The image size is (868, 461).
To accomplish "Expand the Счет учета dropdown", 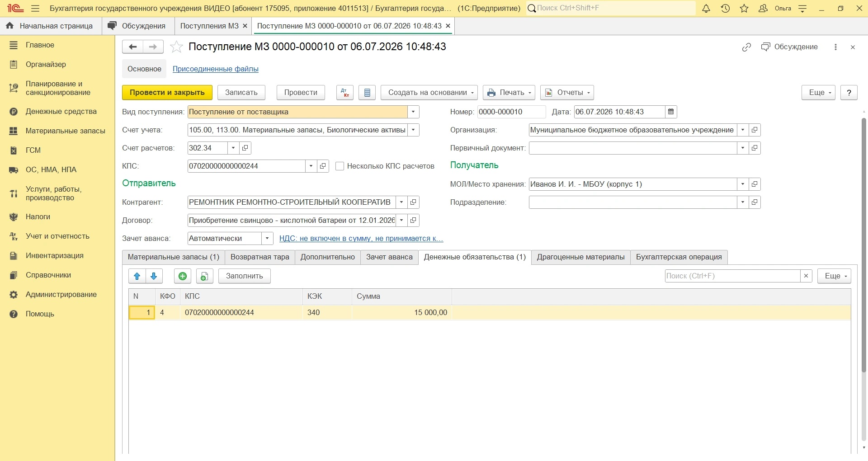I will click(x=413, y=130).
